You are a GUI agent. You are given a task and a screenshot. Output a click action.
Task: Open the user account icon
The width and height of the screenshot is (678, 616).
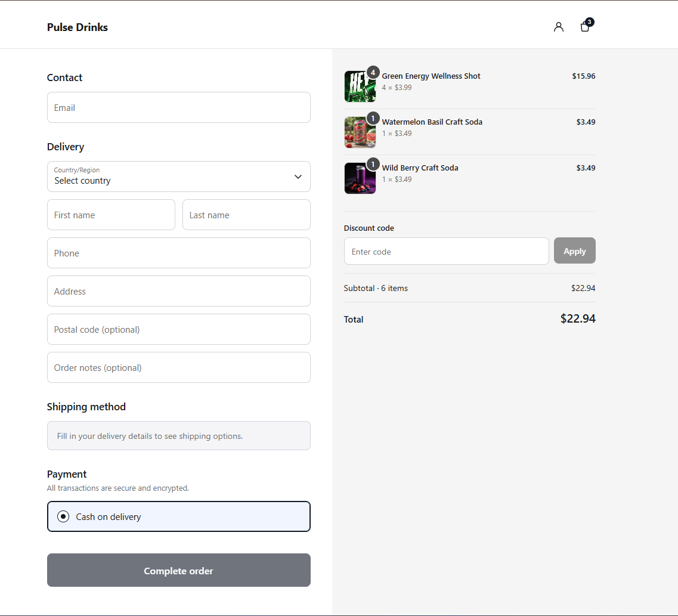click(558, 27)
